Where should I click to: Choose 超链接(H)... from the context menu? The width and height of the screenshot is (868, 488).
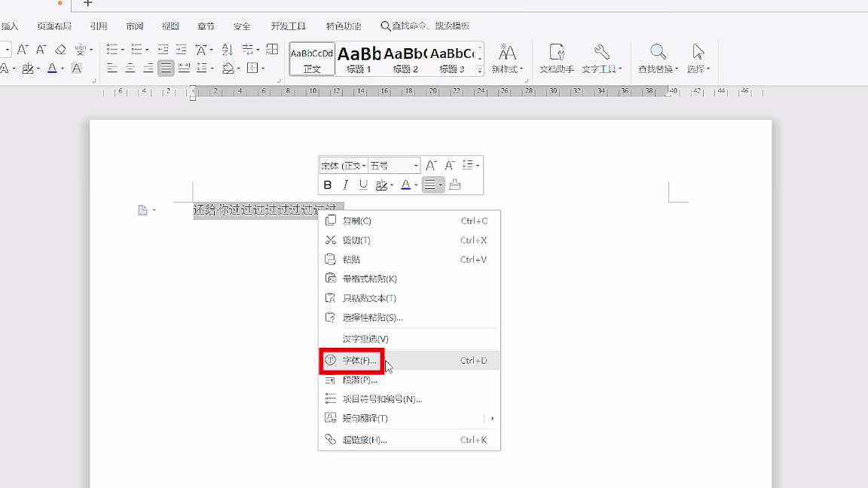[x=410, y=440]
